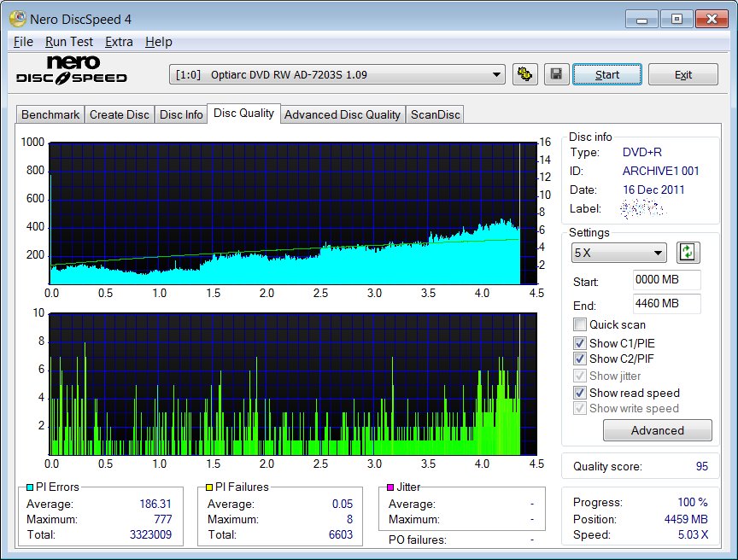Click the PI Errors average 186.31
The height and width of the screenshot is (560, 738).
(155, 504)
